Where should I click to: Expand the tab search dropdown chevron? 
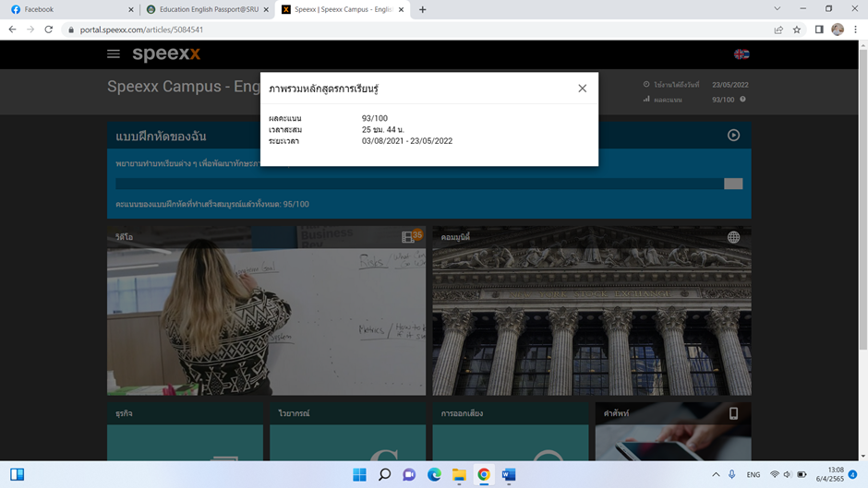[x=778, y=9]
